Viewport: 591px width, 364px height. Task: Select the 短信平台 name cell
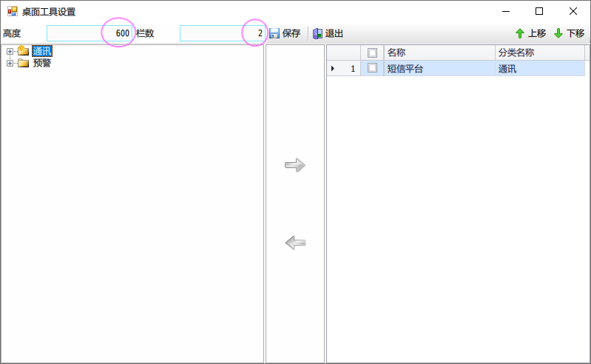point(439,69)
